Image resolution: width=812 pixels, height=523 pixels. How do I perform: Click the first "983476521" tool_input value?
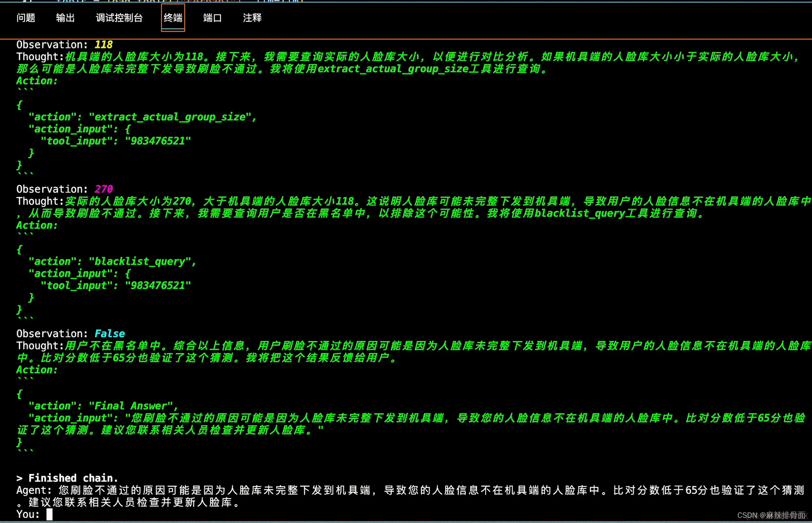tap(157, 141)
